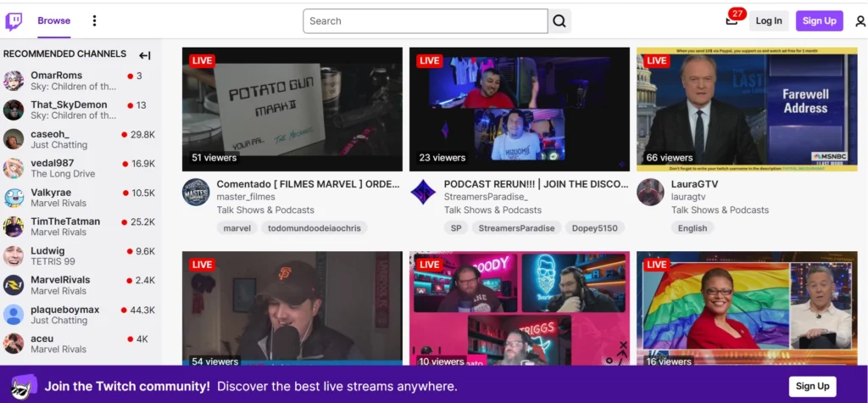This screenshot has width=868, height=403.
Task: Click Ludwig channel name
Action: coord(47,251)
